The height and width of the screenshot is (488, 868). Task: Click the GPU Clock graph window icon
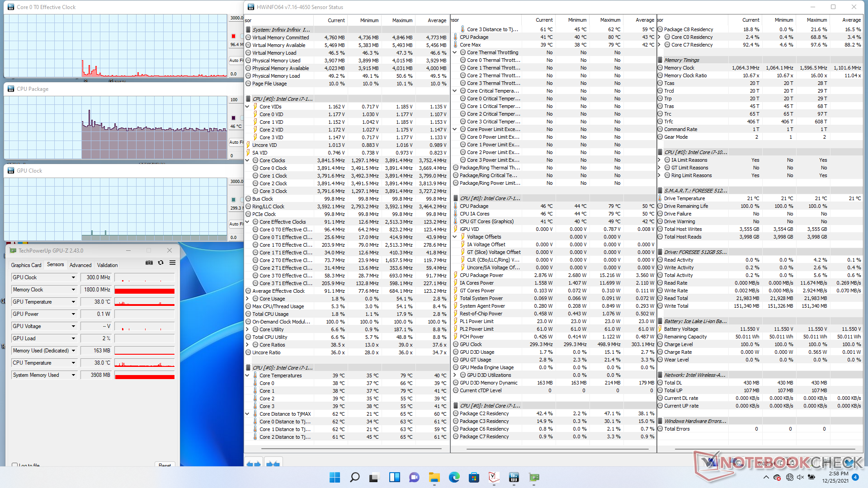point(11,170)
